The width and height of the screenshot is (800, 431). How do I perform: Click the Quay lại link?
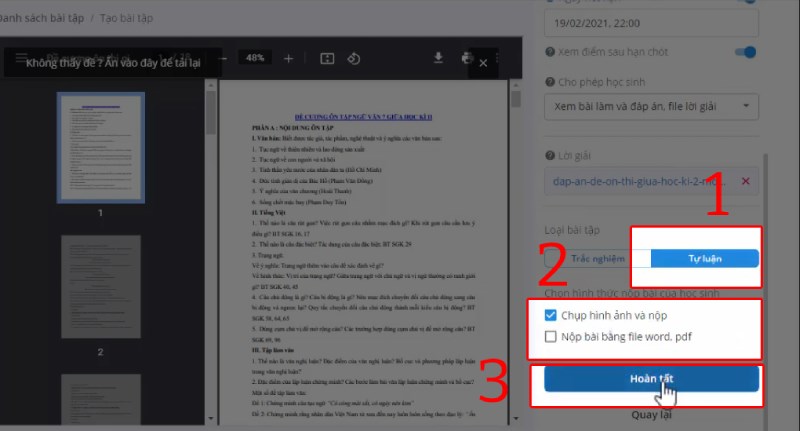[652, 415]
